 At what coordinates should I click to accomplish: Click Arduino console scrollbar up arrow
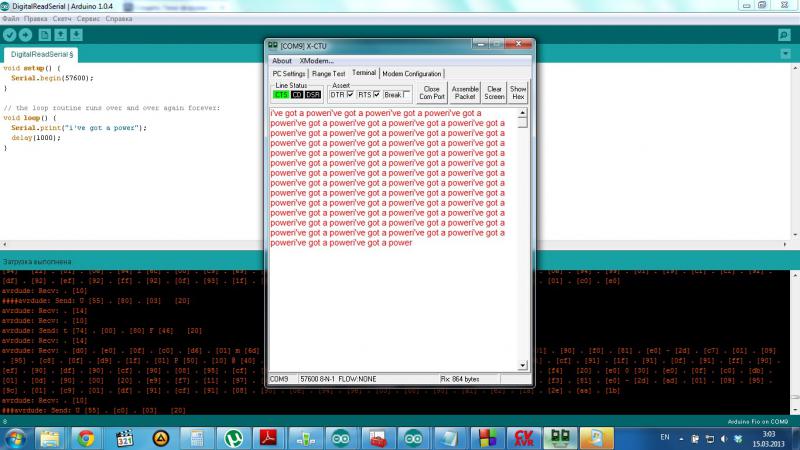coord(795,275)
